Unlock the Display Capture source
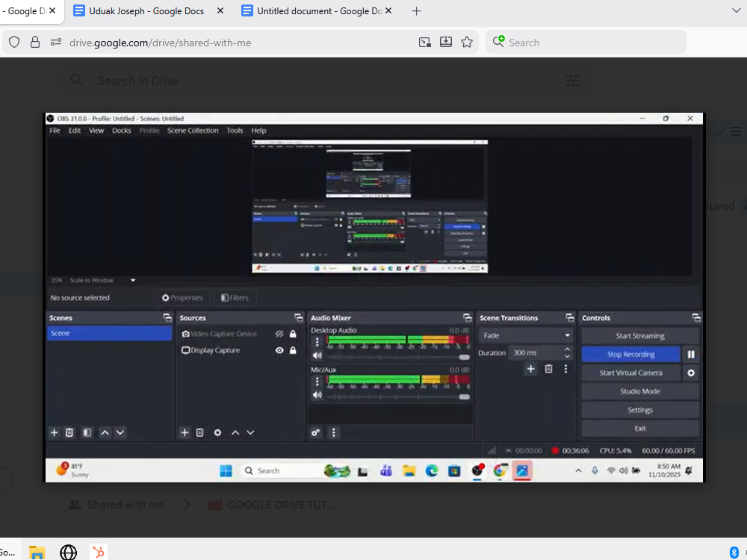This screenshot has width=747, height=560. [x=293, y=350]
